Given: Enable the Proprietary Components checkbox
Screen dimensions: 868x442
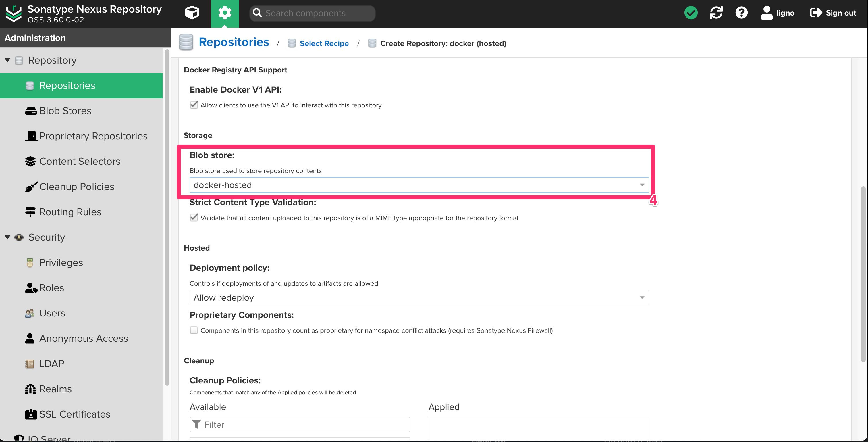Looking at the screenshot, I should point(194,330).
